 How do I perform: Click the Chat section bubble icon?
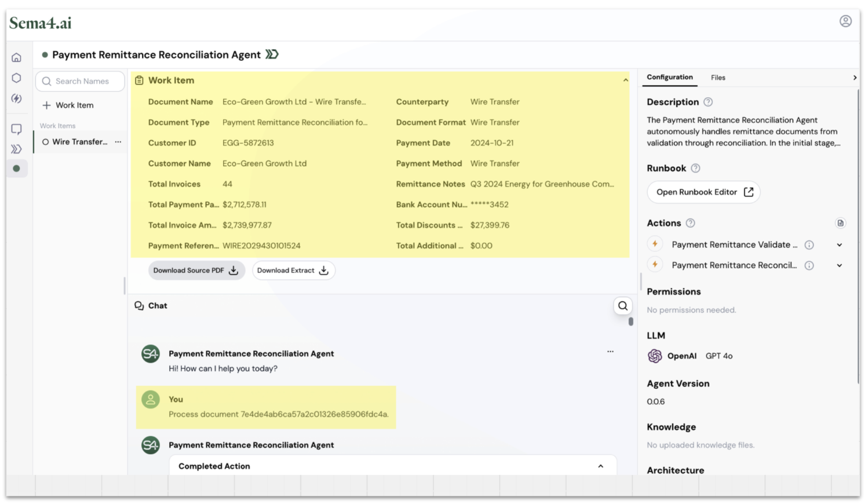point(139,306)
